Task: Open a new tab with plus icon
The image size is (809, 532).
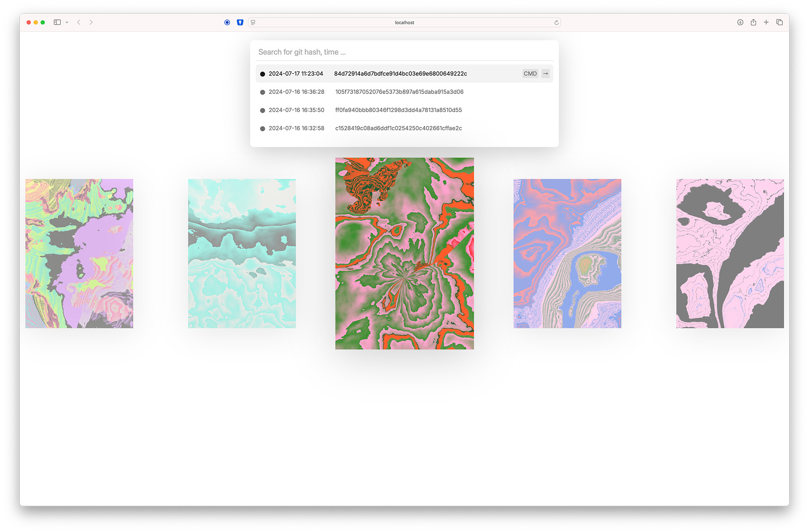Action: [x=766, y=22]
